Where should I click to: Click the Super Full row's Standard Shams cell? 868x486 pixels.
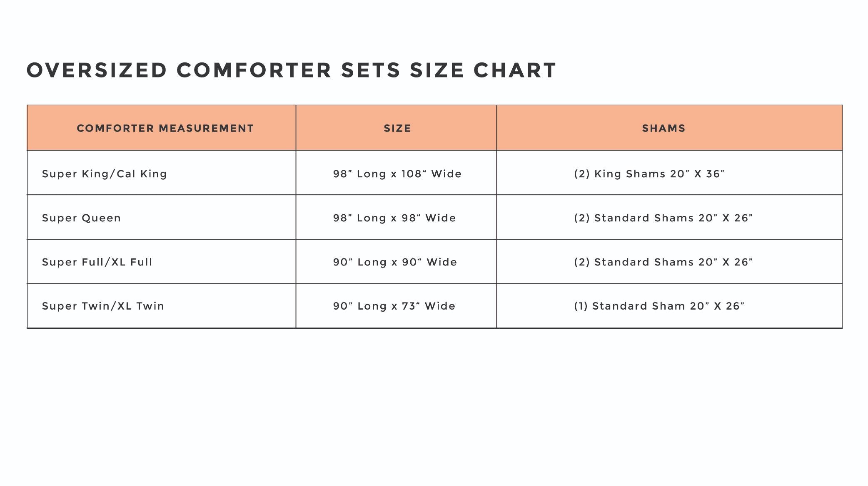(663, 262)
